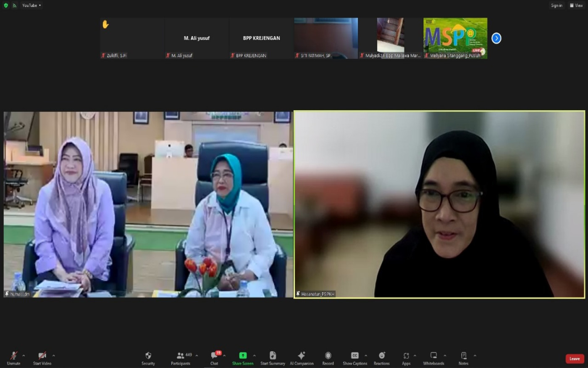Screen dimensions: 588x368
Task: Start recording with the Record button
Action: pyautogui.click(x=328, y=358)
